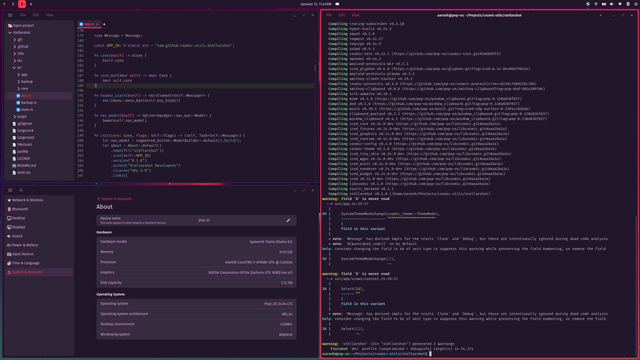This screenshot has height=360, width=640.
Task: Open backup.rs file in project tree
Action: pyautogui.click(x=39, y=102)
